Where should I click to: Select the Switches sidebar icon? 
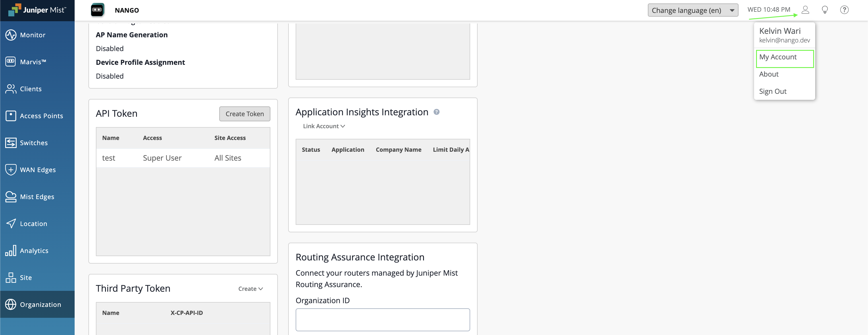tap(11, 143)
